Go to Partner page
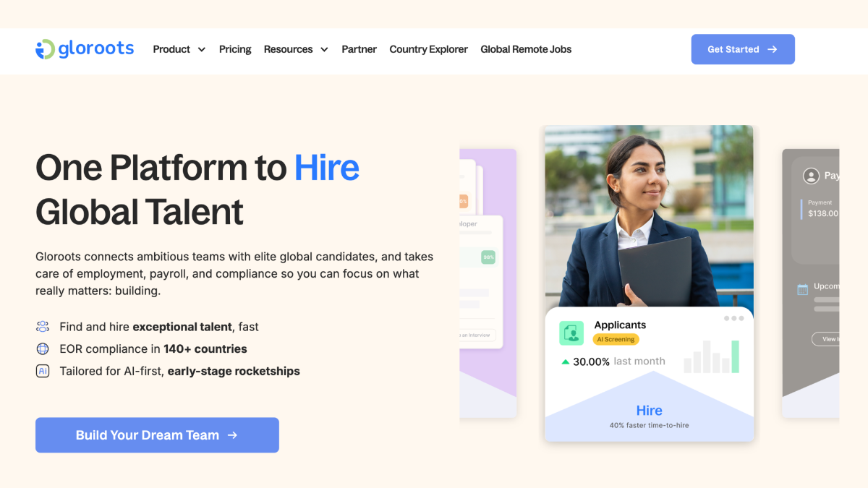Viewport: 868px width, 488px height. 359,49
